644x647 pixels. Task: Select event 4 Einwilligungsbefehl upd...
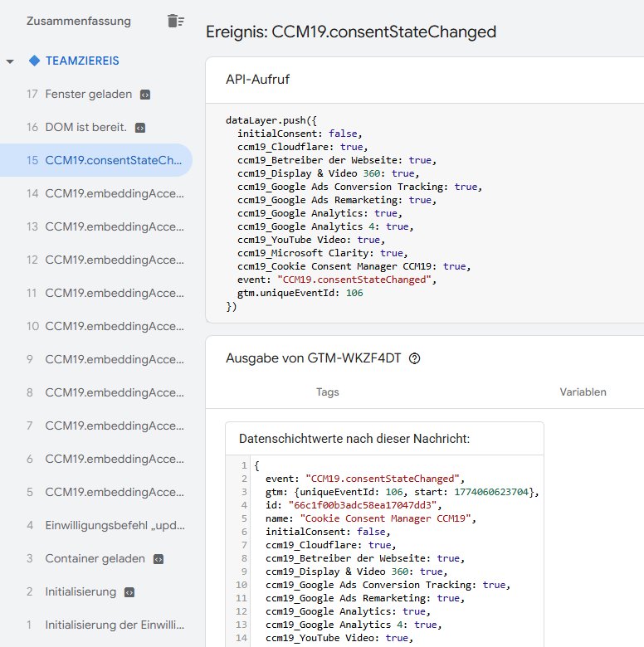click(x=96, y=525)
